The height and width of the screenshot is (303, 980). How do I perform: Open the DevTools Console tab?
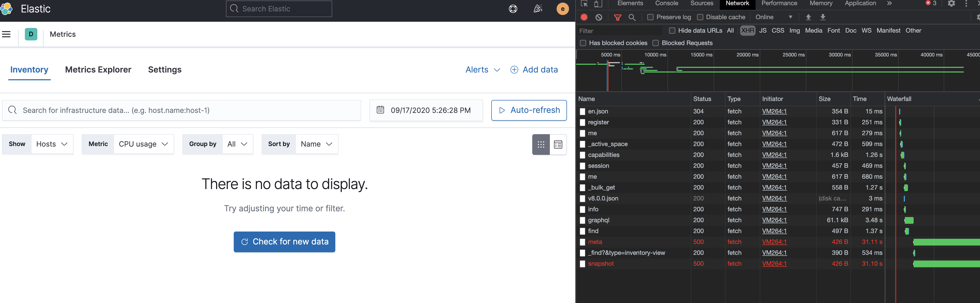coord(666,3)
